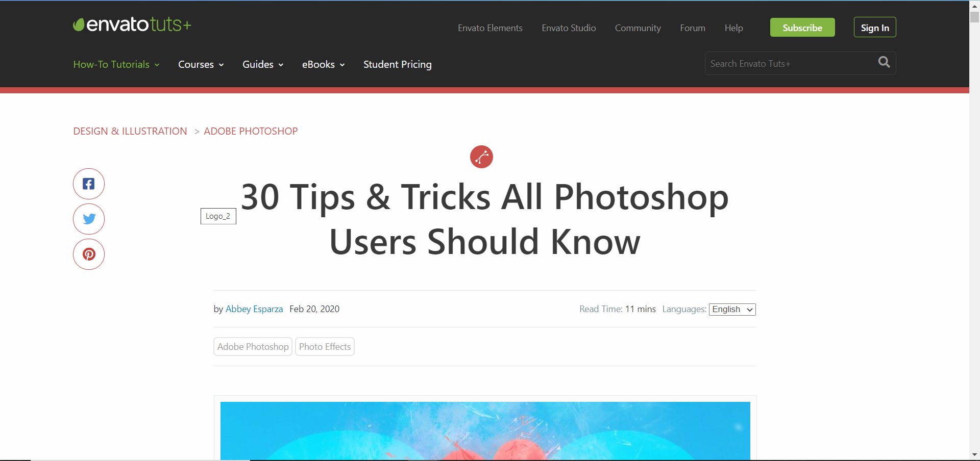Open the eBooks dropdown menu
980x461 pixels.
[324, 64]
